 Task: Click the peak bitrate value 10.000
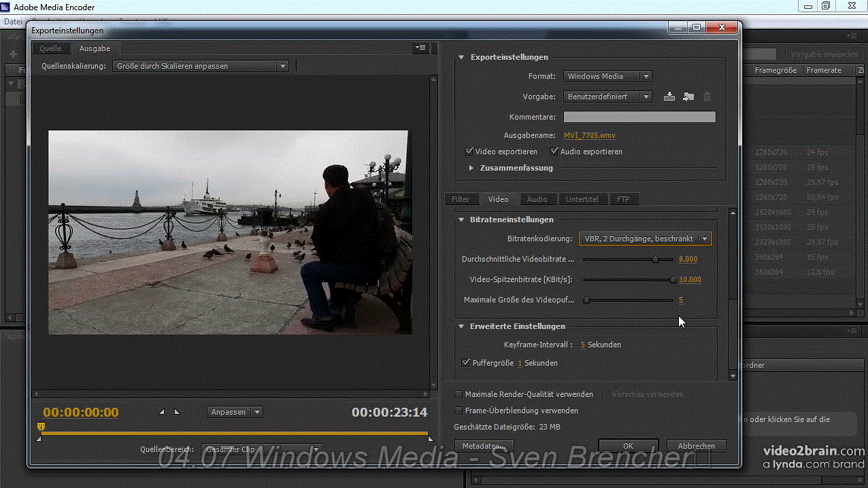click(x=690, y=279)
